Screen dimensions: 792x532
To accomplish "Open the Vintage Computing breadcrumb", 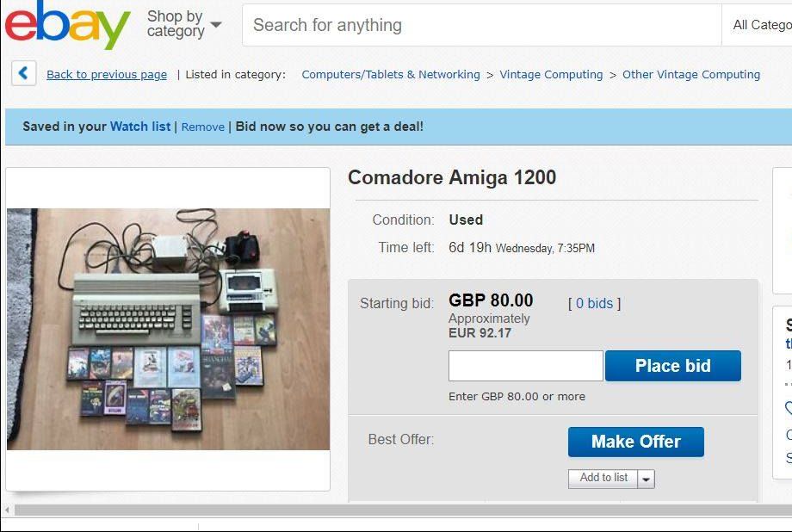I will click(x=551, y=74).
